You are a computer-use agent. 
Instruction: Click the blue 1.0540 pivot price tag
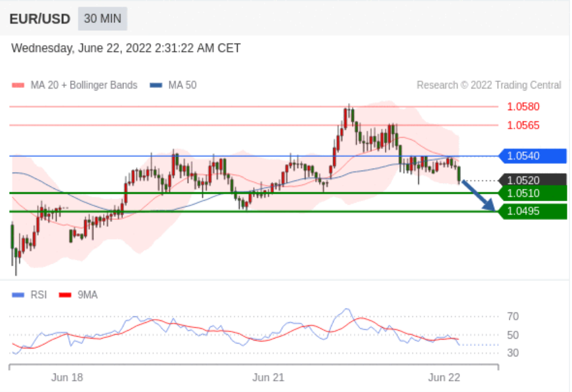point(533,156)
